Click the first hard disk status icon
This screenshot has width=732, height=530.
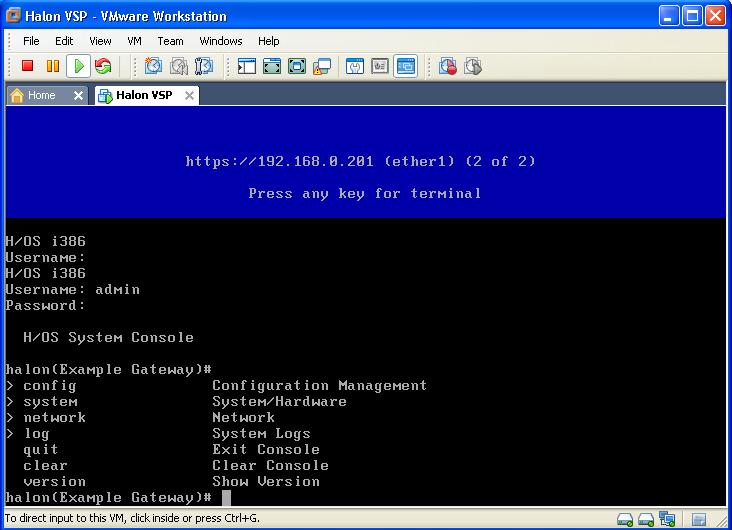point(625,519)
